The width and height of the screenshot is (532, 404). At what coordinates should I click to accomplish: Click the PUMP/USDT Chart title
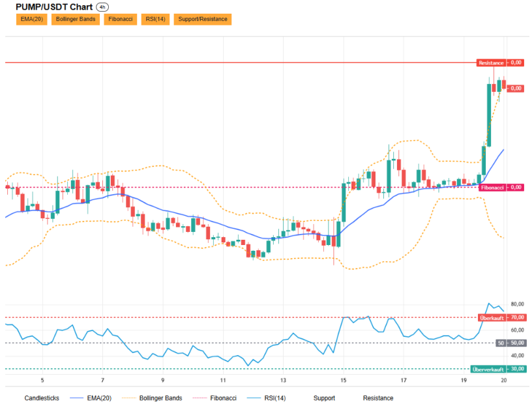(x=54, y=7)
